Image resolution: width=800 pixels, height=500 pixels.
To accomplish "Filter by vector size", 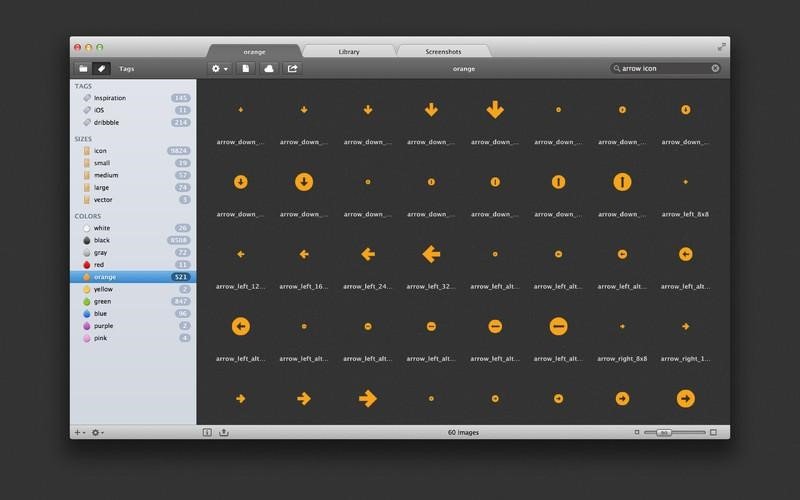I will (x=133, y=199).
